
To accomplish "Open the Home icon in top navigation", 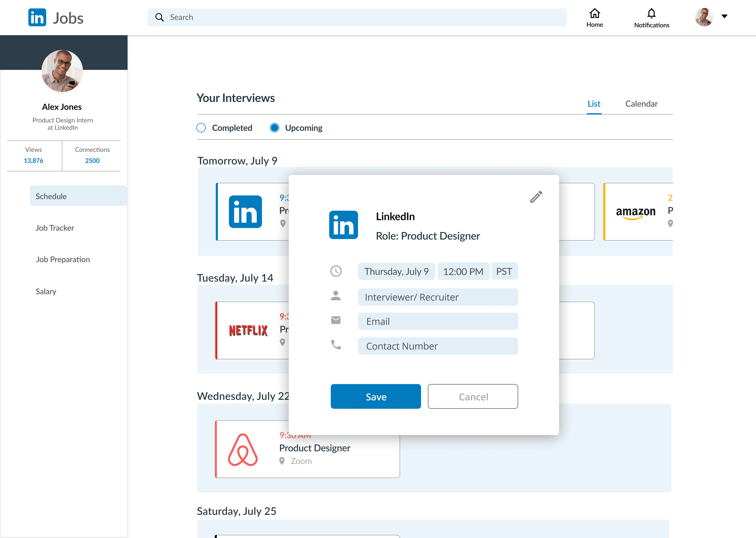I will (594, 14).
